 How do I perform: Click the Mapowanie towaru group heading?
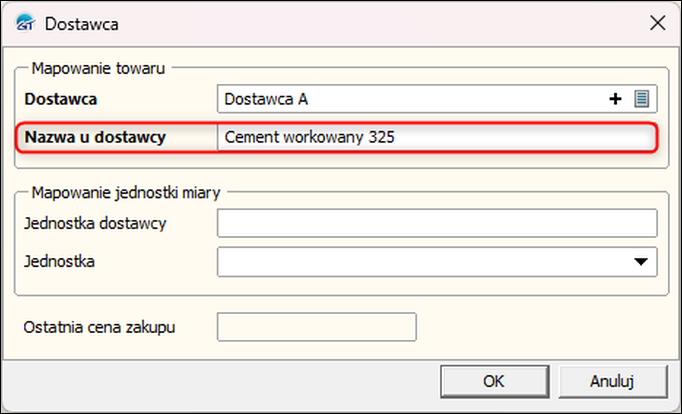pos(98,68)
